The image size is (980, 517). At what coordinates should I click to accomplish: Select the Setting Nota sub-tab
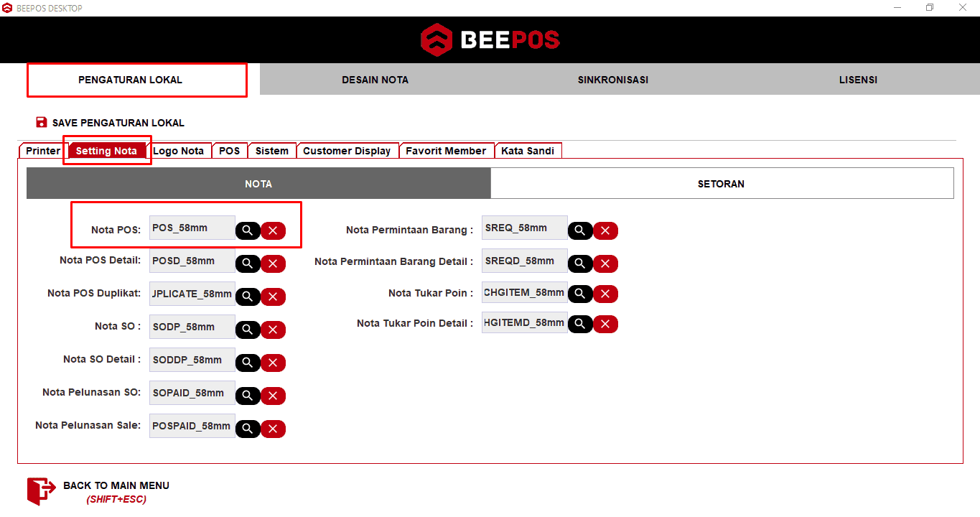coord(106,151)
